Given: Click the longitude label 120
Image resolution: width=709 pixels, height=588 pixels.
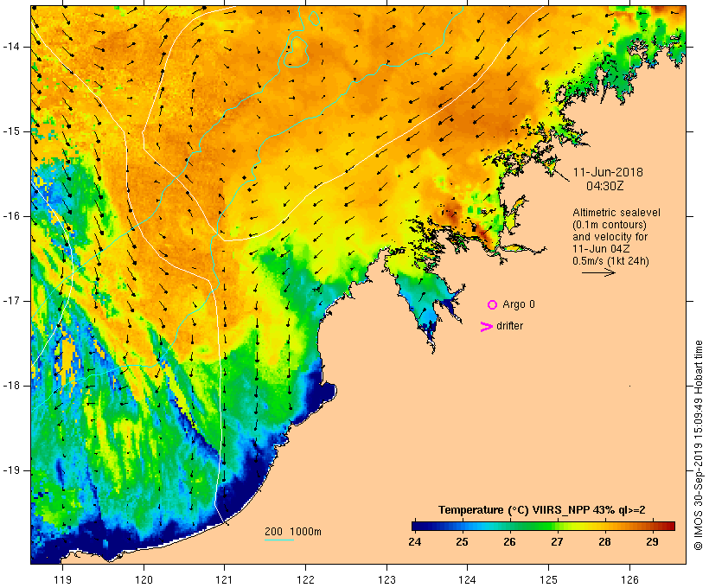Looking at the screenshot, I should (x=144, y=579).
